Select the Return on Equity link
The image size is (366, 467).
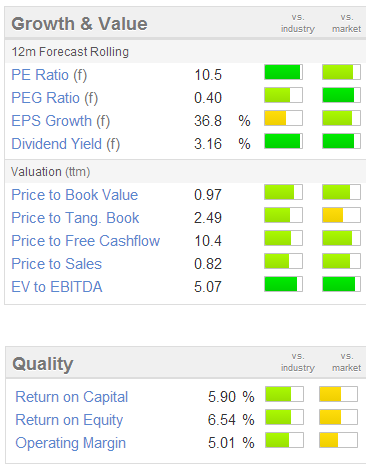click(69, 420)
